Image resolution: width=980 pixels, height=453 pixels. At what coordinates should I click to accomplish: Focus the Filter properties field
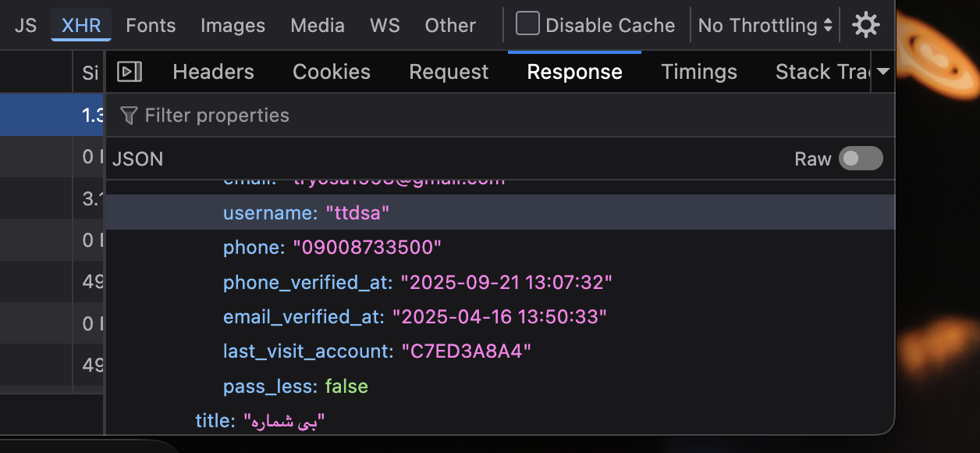(499, 116)
